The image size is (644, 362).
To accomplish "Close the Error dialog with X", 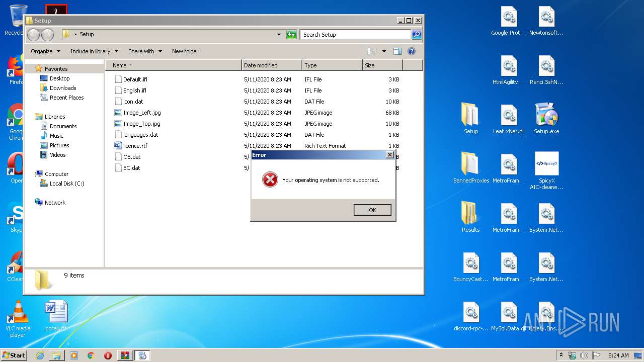I will point(390,155).
